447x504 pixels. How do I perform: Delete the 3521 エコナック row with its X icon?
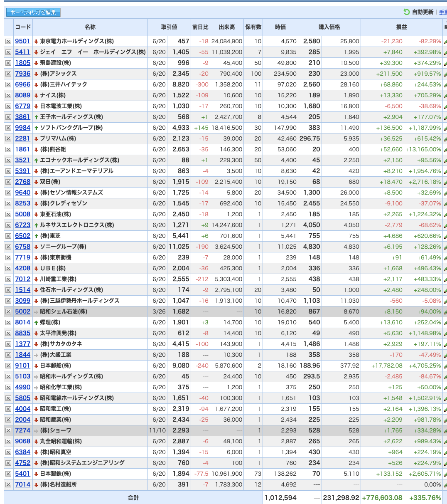coord(8,161)
